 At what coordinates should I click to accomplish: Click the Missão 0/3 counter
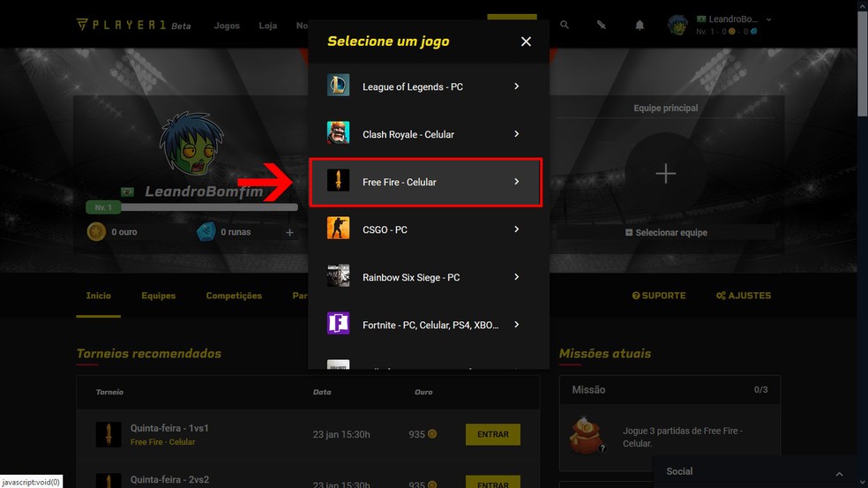(760, 390)
